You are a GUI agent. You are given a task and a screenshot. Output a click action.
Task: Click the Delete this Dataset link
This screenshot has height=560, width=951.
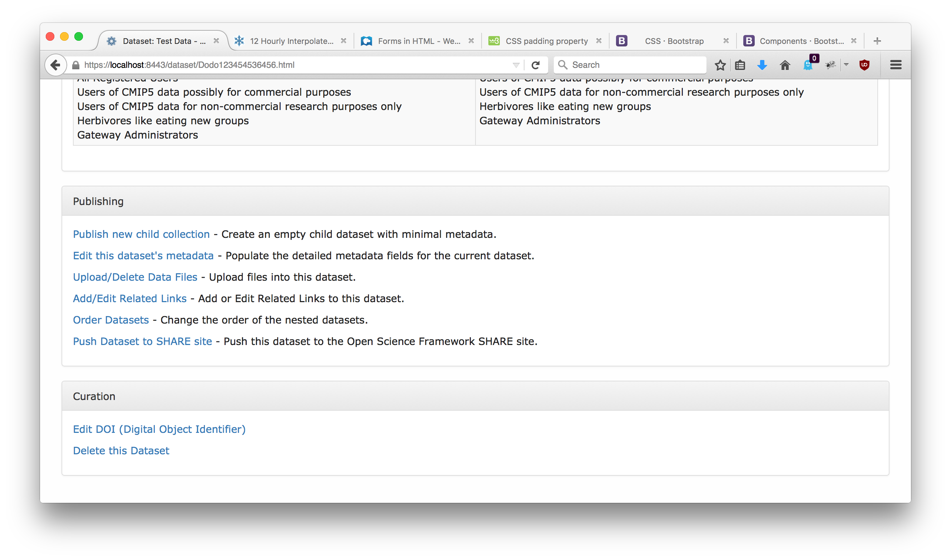tap(121, 451)
